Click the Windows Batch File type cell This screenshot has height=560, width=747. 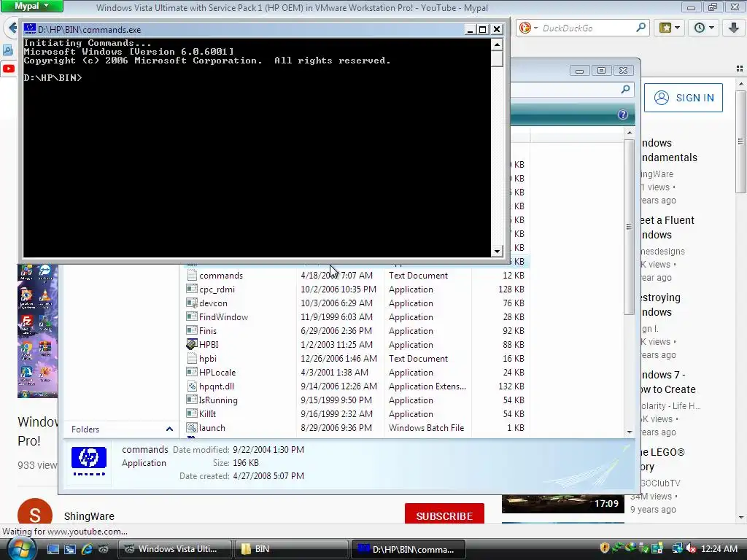[426, 427]
